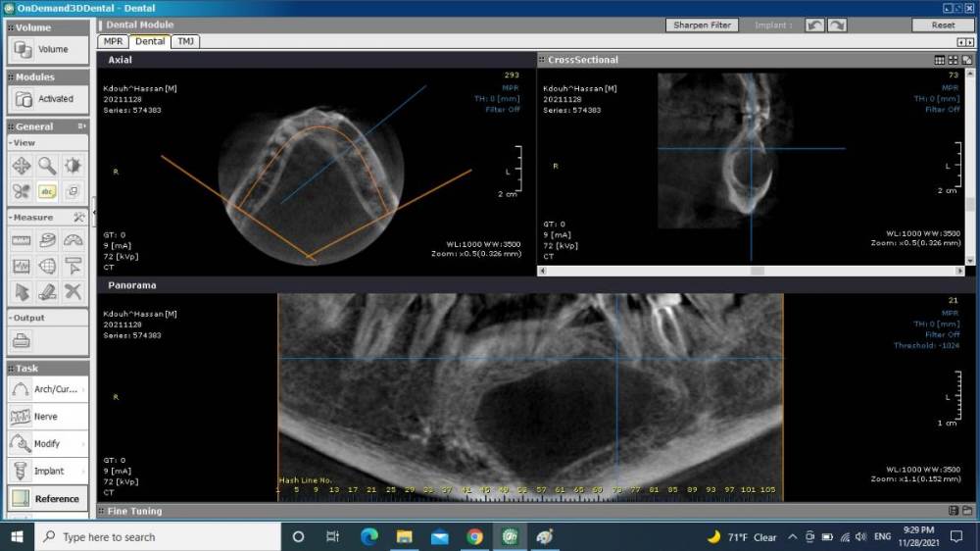This screenshot has width=980, height=551.
Task: Pick the brightness windowing tool
Action: coord(73,166)
